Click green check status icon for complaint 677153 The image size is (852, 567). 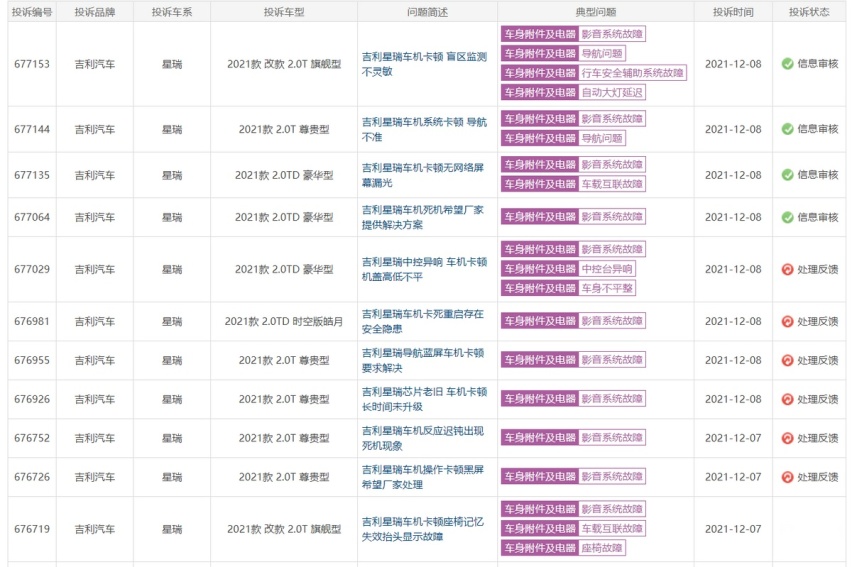click(787, 64)
